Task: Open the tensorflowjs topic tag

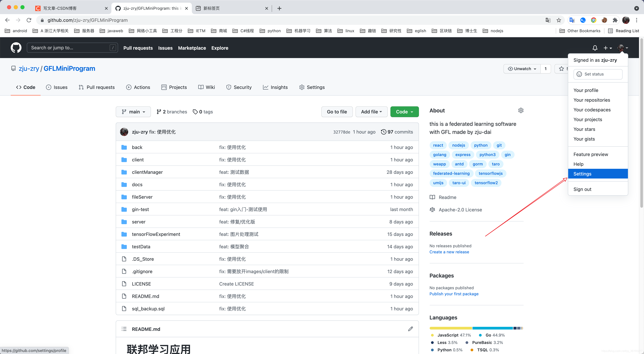Action: [491, 173]
